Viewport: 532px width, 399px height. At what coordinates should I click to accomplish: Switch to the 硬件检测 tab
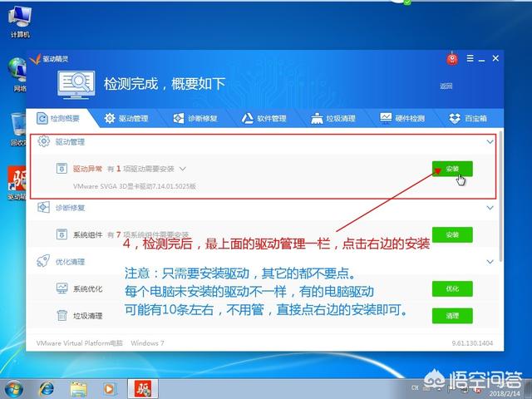click(402, 118)
